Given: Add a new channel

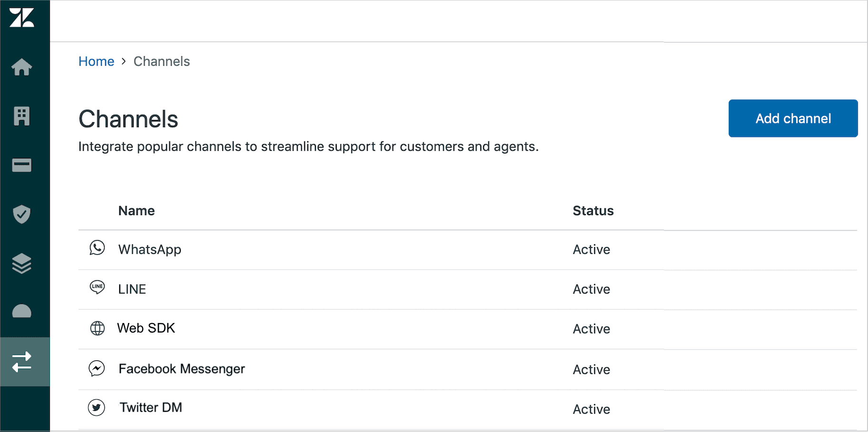Looking at the screenshot, I should (793, 118).
